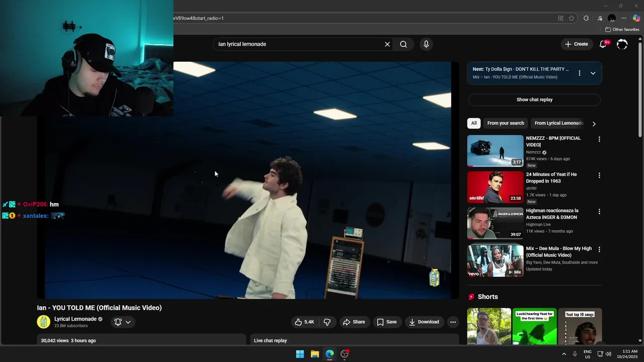
Task: Like the video with thumbs up
Action: [x=304, y=322]
